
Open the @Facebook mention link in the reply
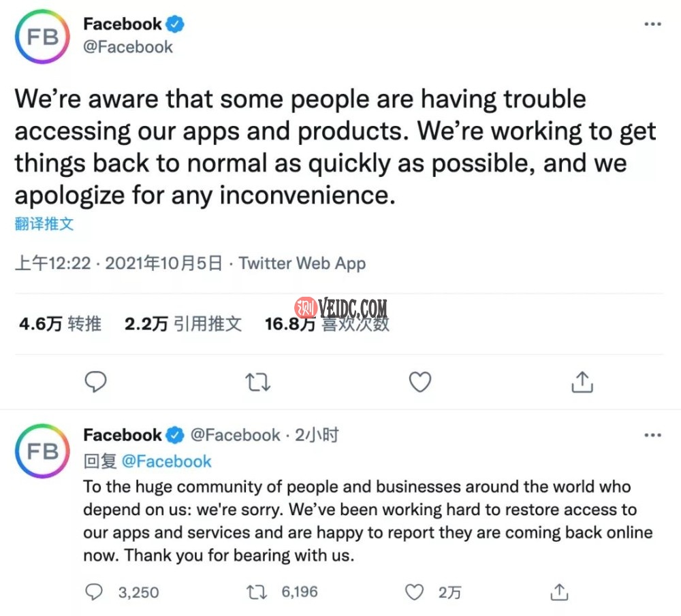click(x=167, y=461)
